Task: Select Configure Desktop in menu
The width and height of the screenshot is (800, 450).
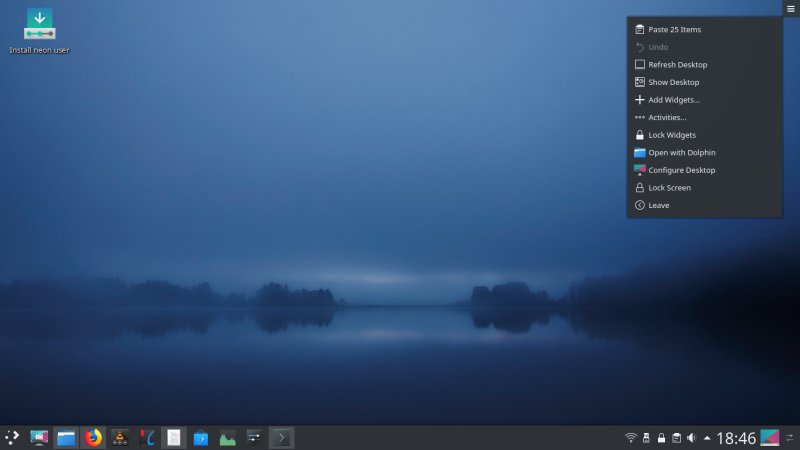Action: tap(705, 170)
